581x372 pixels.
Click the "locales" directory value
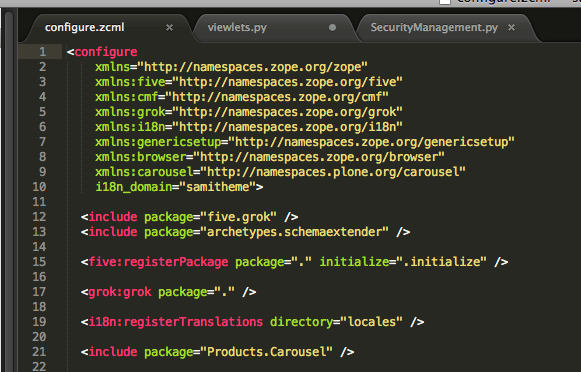coord(371,322)
